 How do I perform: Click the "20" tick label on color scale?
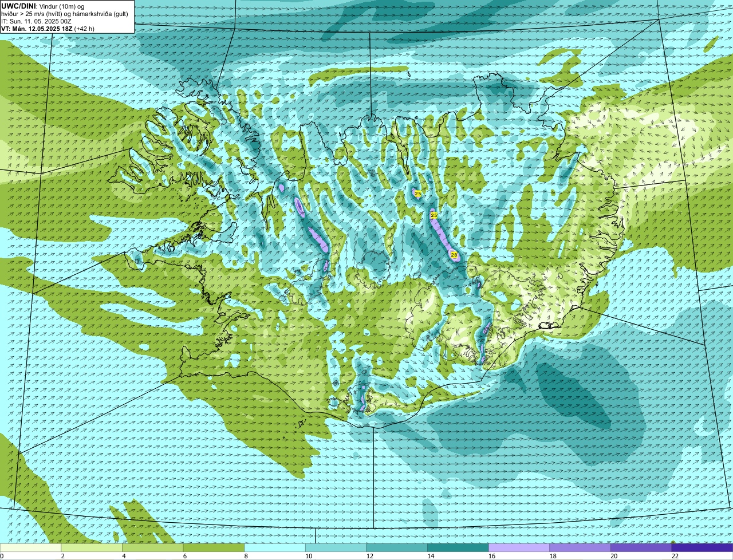(614, 556)
